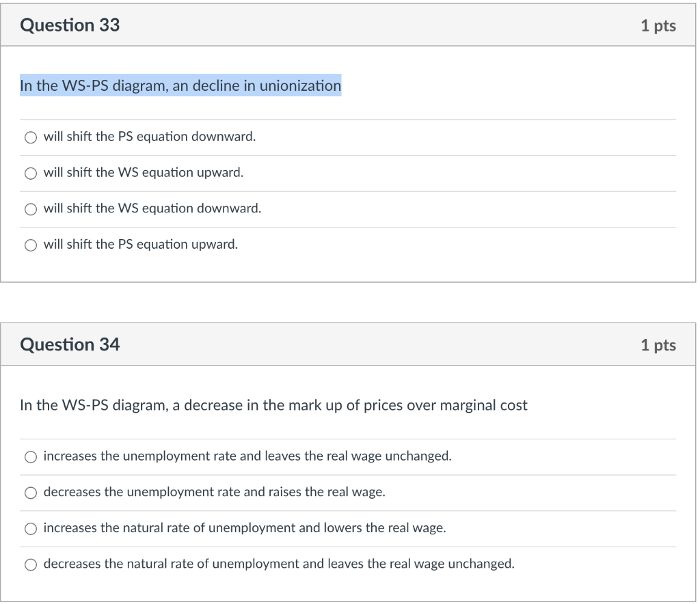Pick 'decreases the natural rate of unemployment' radio
The image size is (700, 604).
[30, 565]
